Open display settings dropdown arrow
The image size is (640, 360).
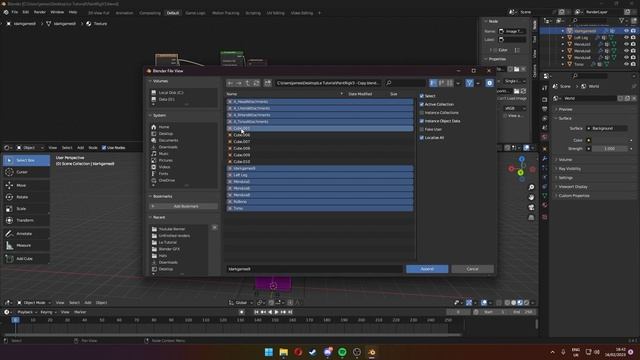click(458, 83)
